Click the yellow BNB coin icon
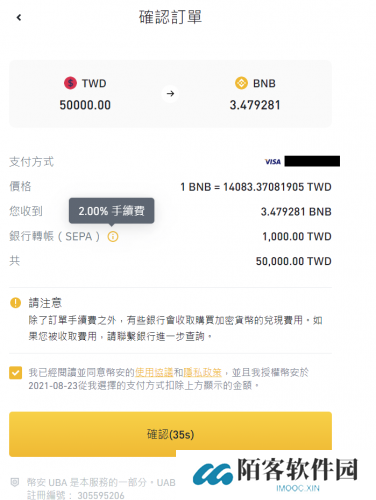 (x=241, y=83)
